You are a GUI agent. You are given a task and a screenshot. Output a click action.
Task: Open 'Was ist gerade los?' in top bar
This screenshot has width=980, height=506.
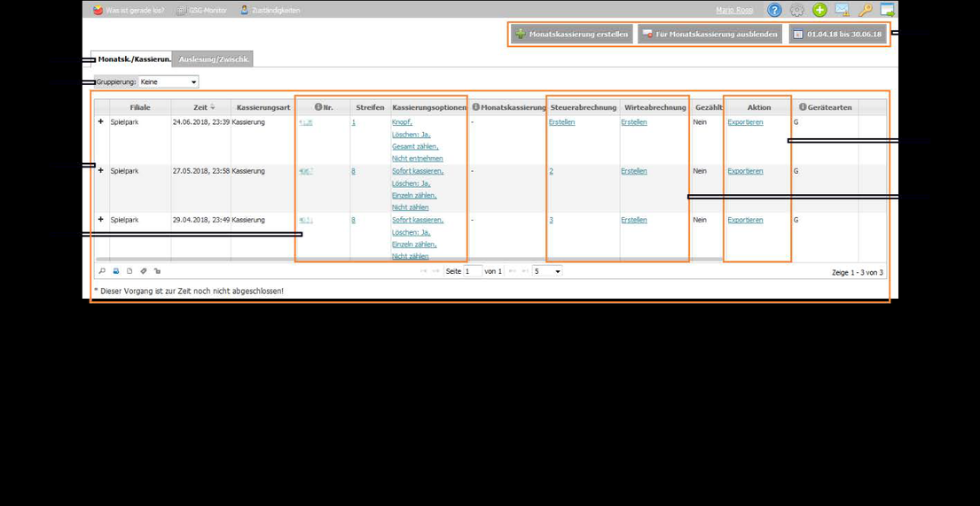(128, 10)
